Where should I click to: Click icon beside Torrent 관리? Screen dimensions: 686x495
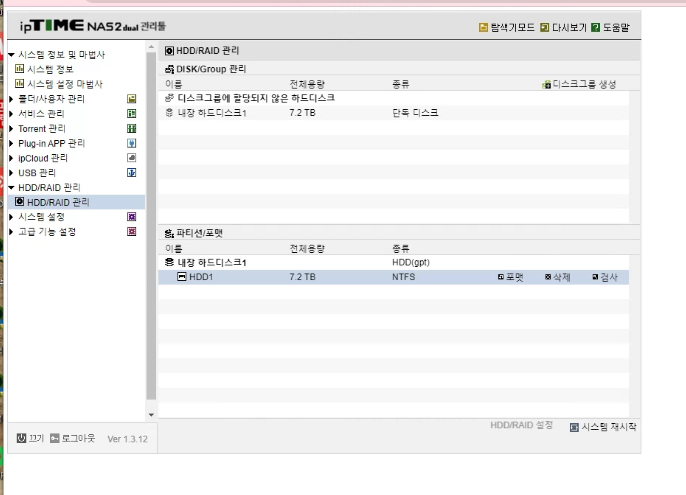131,128
